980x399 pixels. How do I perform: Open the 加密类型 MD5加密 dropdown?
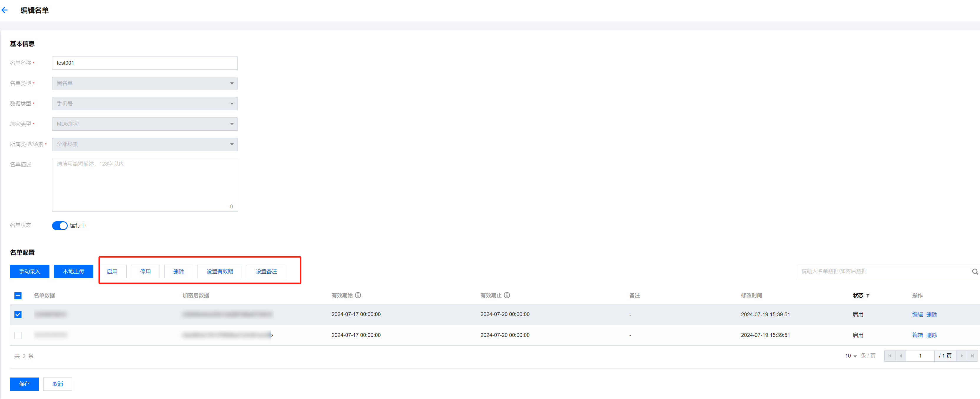pos(145,124)
